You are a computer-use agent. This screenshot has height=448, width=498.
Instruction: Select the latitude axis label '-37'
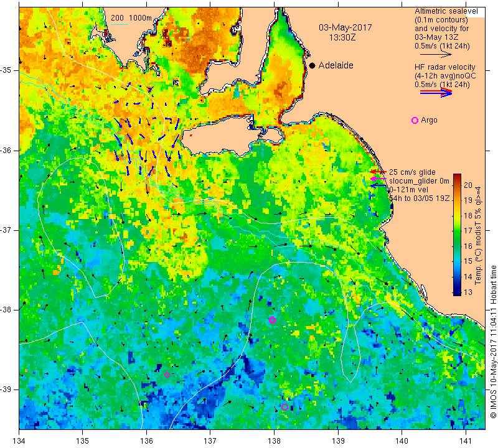[7, 230]
